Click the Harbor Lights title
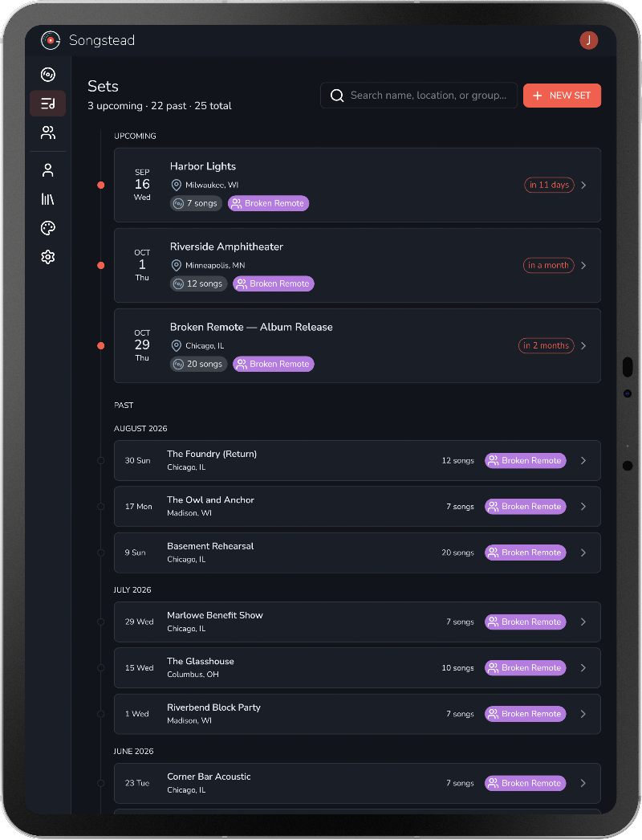Screen dimensions: 642x840 click(x=203, y=166)
